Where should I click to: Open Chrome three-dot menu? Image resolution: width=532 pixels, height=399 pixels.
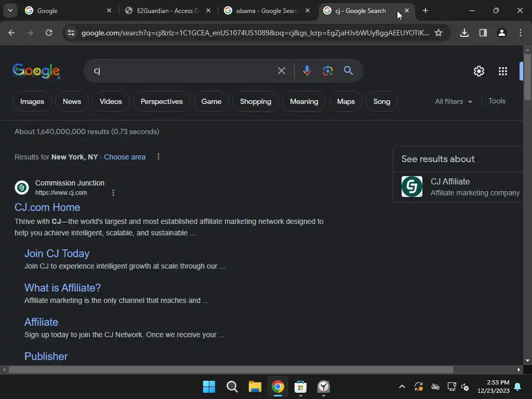point(520,33)
